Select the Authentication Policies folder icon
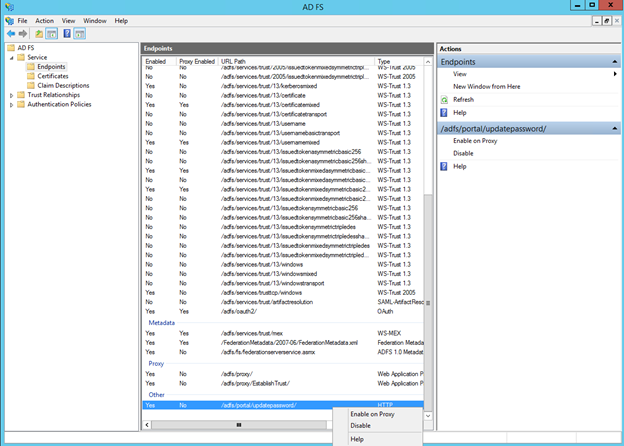Viewport: 624px width, 446px height. pyautogui.click(x=21, y=104)
